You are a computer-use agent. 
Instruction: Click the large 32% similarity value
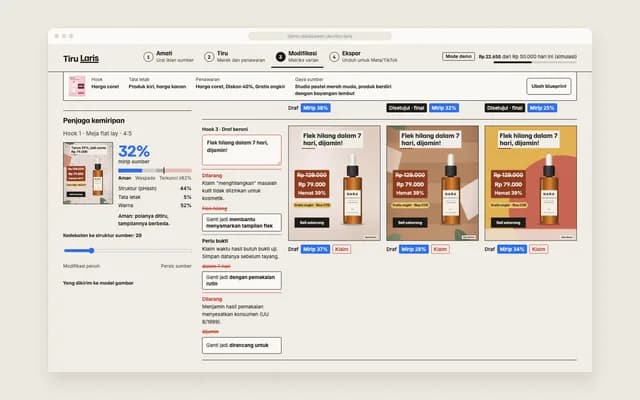pos(134,151)
